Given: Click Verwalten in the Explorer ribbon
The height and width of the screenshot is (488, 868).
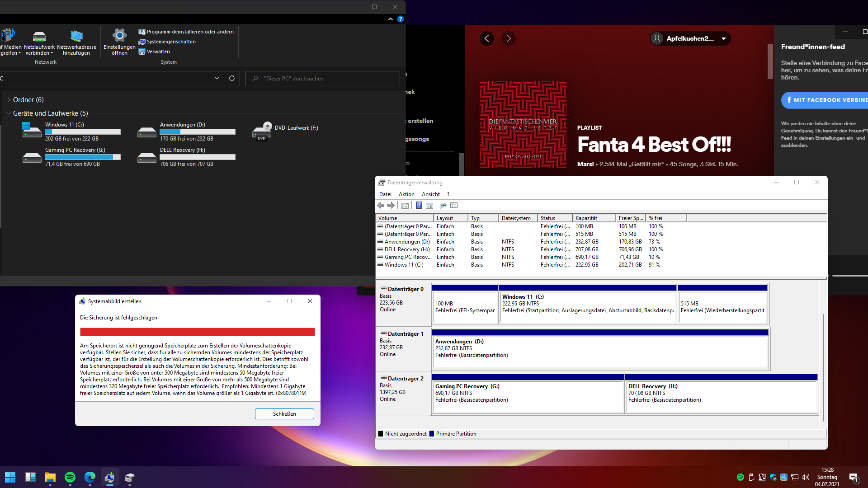Looking at the screenshot, I should click(154, 52).
